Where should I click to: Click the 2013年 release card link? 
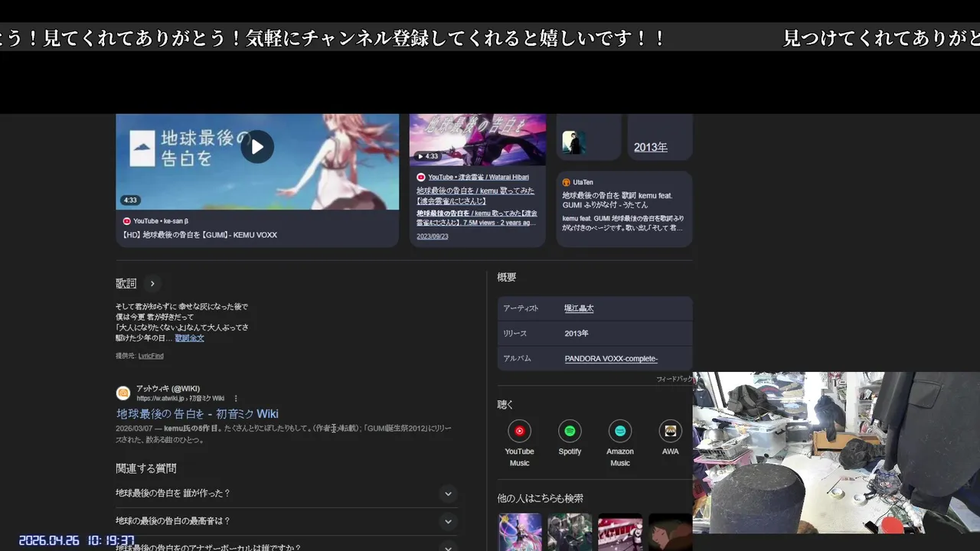[x=651, y=148]
